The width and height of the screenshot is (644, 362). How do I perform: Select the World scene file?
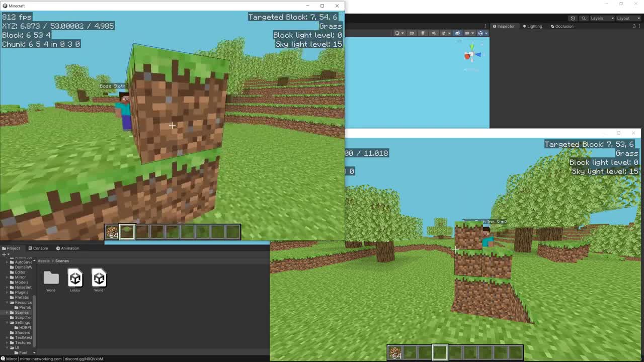tap(99, 279)
